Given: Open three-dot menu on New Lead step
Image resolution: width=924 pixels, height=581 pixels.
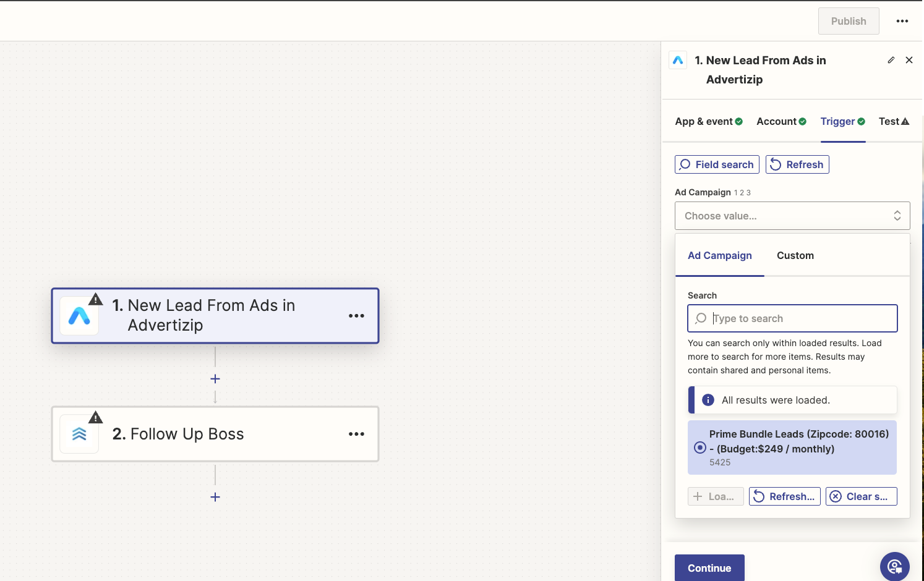Looking at the screenshot, I should pos(356,316).
